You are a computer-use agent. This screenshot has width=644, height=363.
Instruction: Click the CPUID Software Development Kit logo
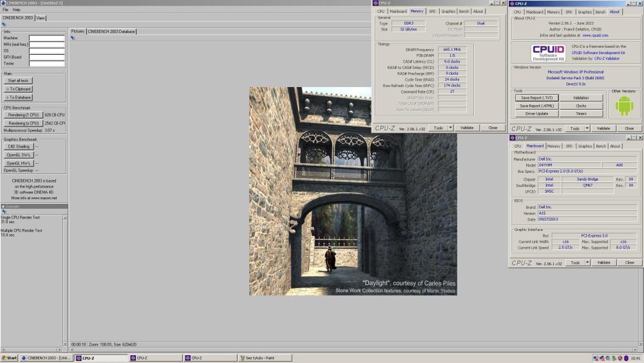548,53
